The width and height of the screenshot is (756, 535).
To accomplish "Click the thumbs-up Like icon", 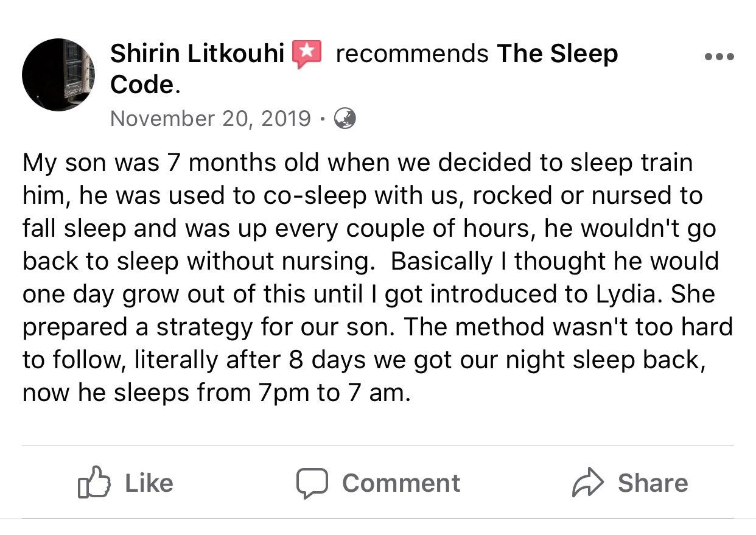I will click(94, 484).
